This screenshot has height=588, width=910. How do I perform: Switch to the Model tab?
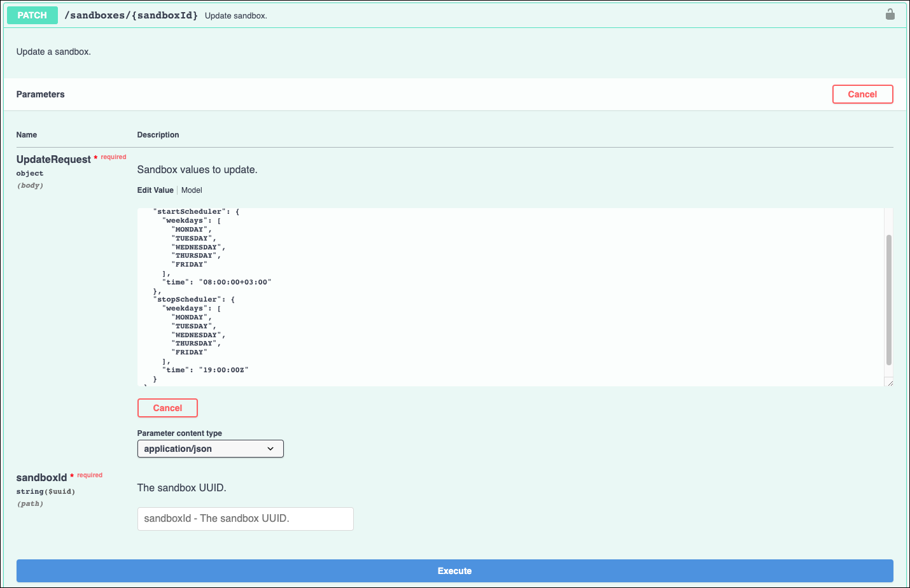click(192, 190)
